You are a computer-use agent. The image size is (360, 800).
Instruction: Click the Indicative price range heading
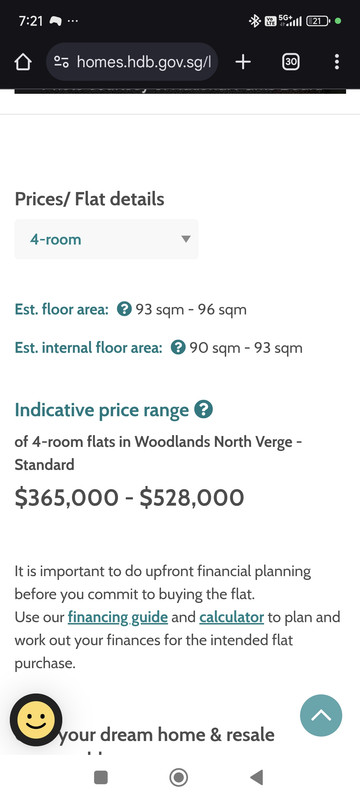101,410
